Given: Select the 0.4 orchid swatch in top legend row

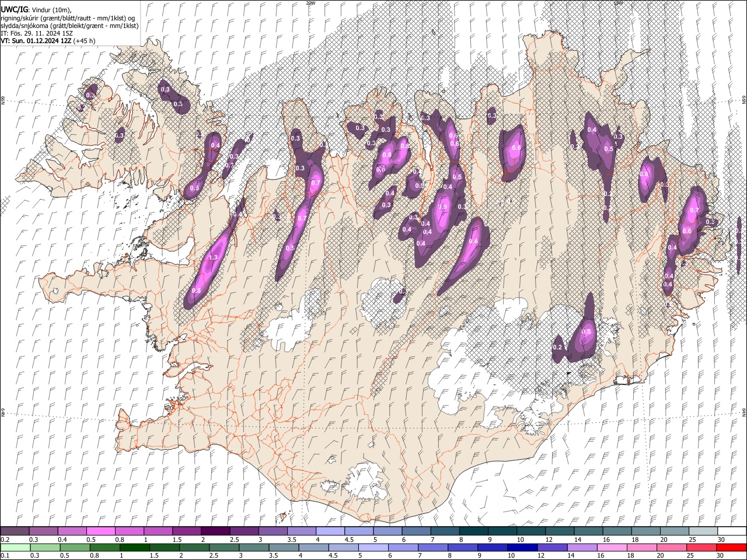Looking at the screenshot, I should (72, 531).
